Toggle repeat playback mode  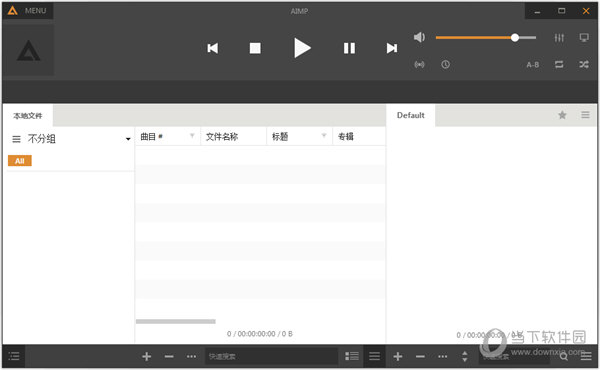click(x=559, y=64)
